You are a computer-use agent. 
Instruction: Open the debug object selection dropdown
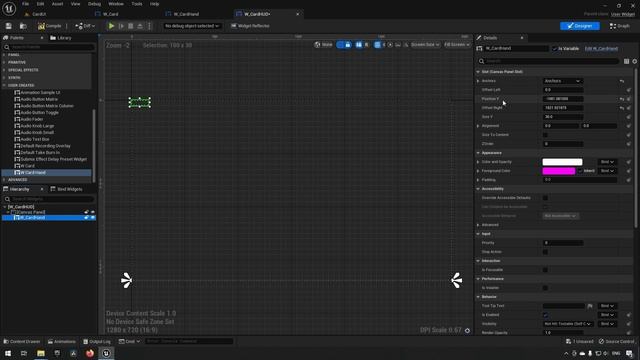192,26
